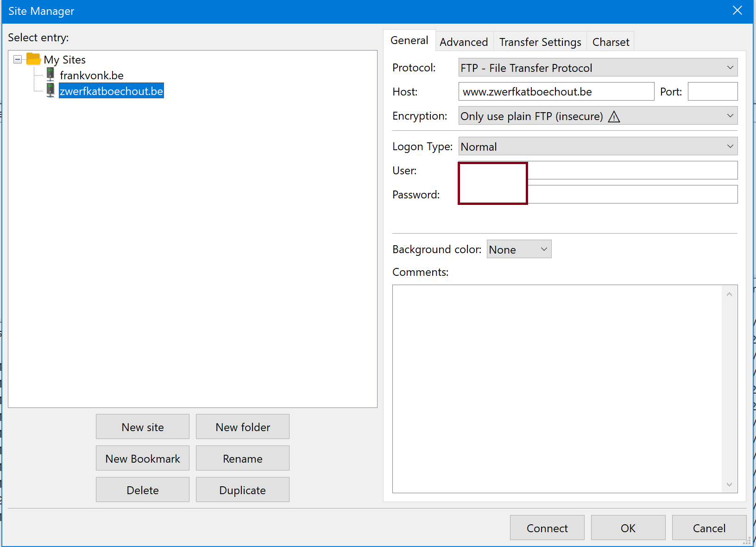Click the Comments scrollbar down arrow

tap(729, 484)
